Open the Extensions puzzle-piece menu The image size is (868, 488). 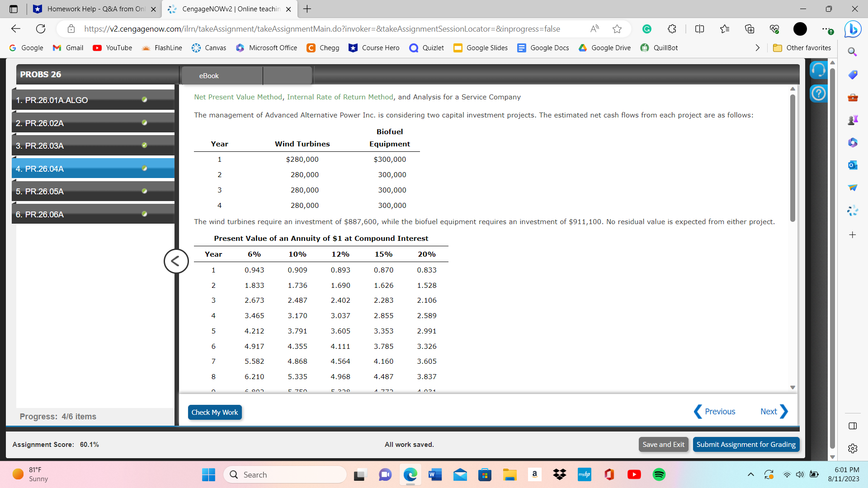(x=671, y=29)
